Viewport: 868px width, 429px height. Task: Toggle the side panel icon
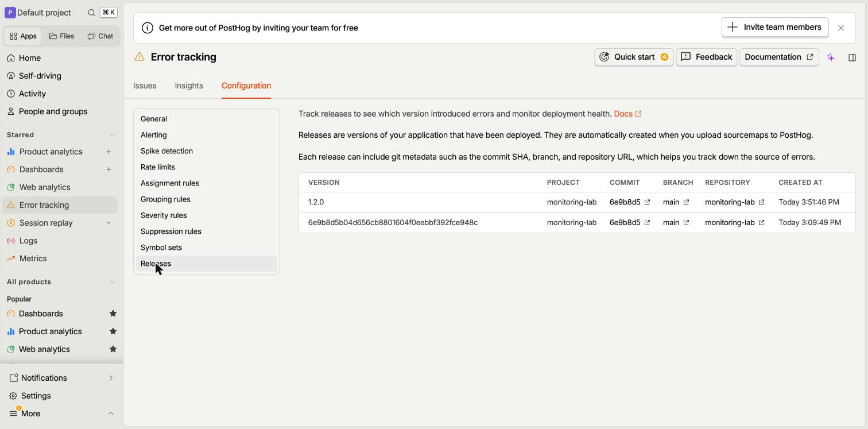click(x=852, y=57)
